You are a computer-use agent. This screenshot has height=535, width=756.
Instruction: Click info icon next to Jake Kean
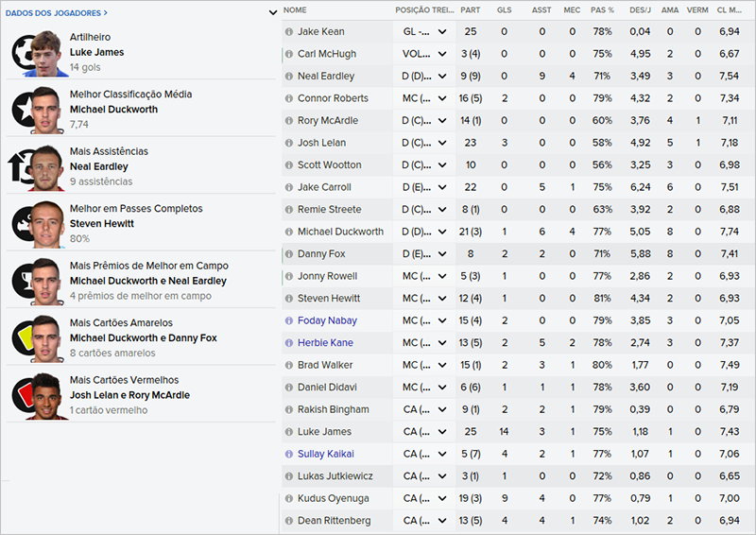[x=289, y=31]
